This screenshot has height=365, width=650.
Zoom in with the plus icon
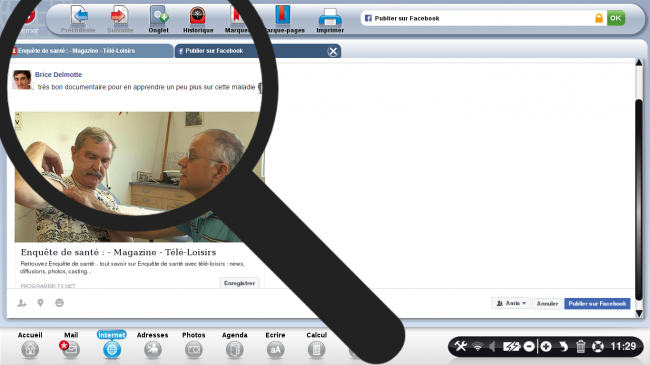point(546,346)
